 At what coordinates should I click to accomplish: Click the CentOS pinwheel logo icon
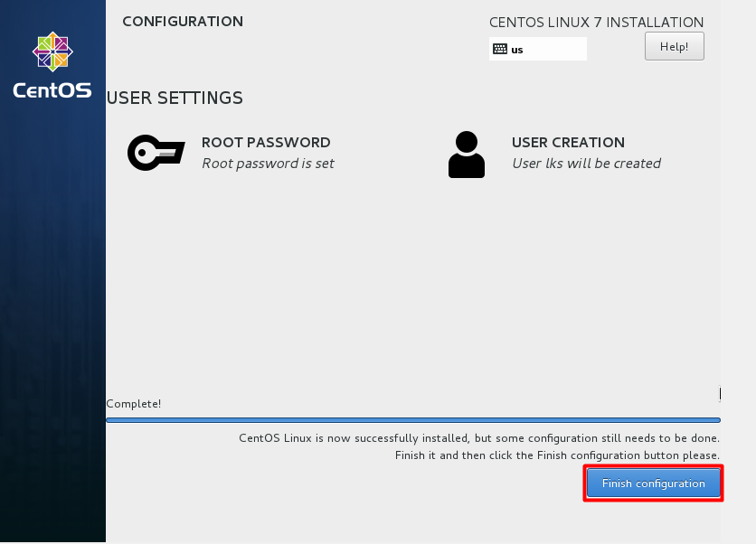(x=52, y=52)
